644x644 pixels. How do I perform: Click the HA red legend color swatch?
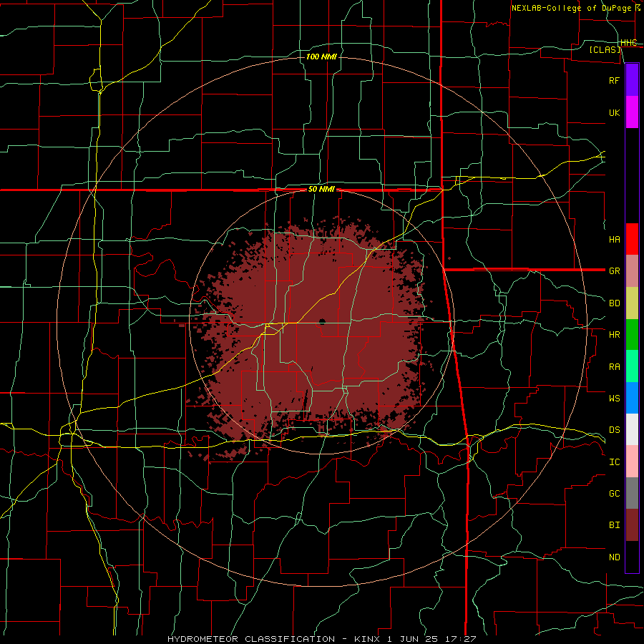click(632, 239)
